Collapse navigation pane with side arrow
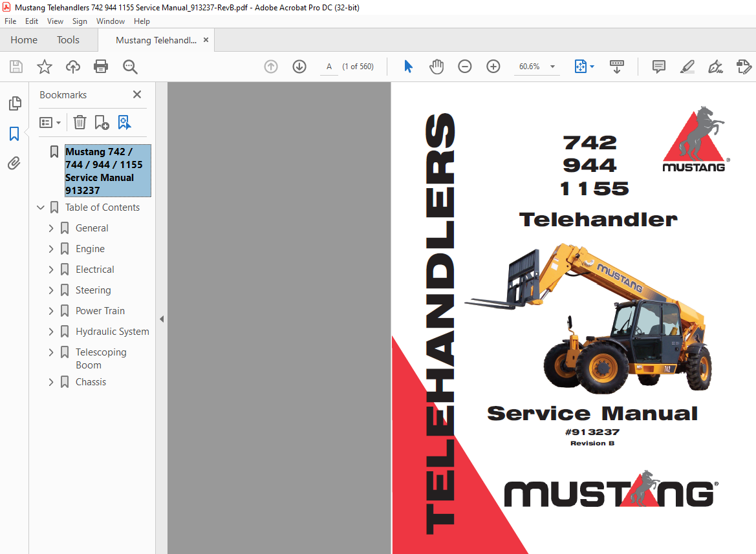The height and width of the screenshot is (554, 756). pos(162,319)
